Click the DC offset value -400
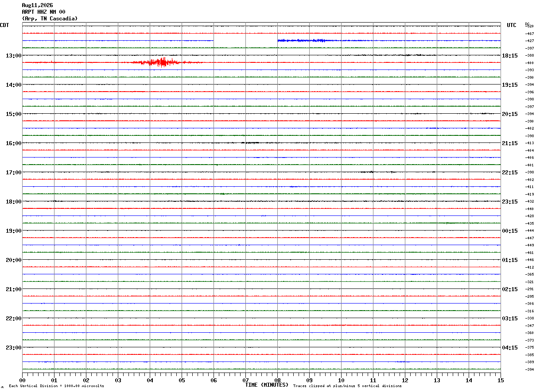 coord(529,63)
